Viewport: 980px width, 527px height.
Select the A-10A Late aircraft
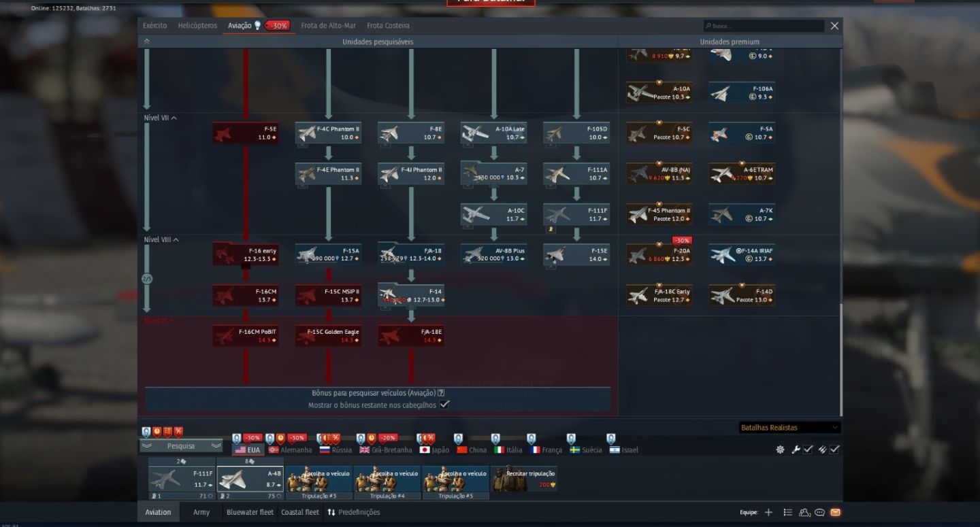tap(494, 133)
